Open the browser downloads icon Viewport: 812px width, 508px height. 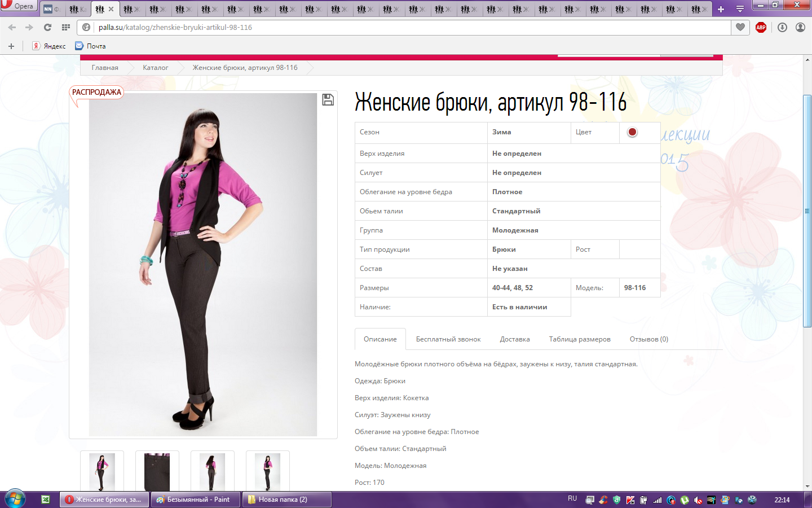point(782,27)
